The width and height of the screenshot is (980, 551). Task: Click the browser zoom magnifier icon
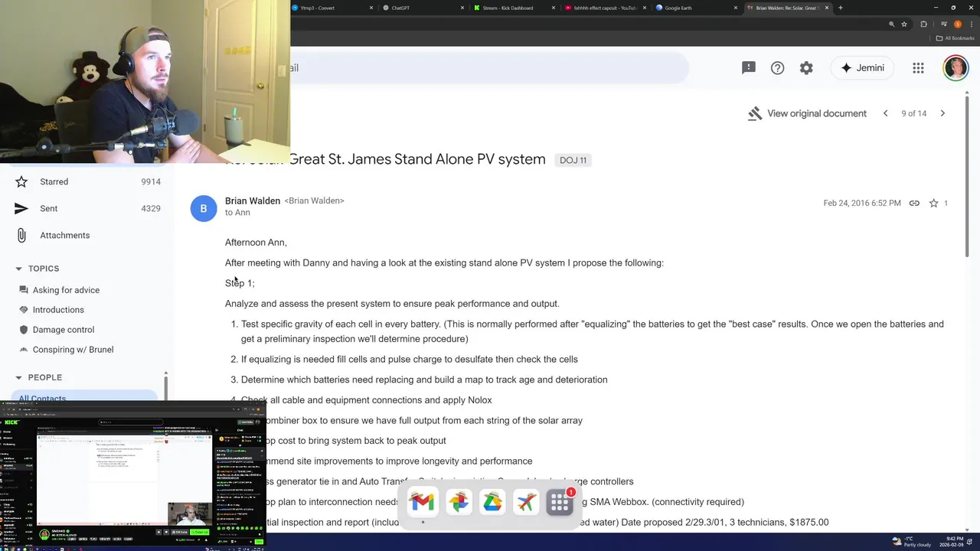[x=891, y=24]
